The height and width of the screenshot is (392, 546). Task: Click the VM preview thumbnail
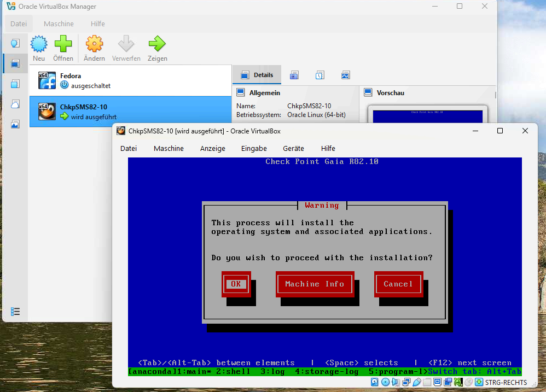coord(428,115)
